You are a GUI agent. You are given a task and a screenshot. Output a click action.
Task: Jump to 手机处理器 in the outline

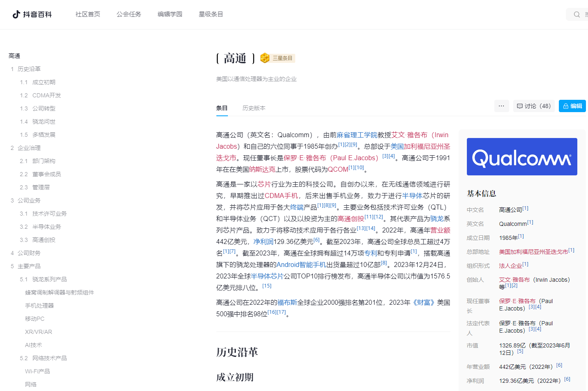39,306
